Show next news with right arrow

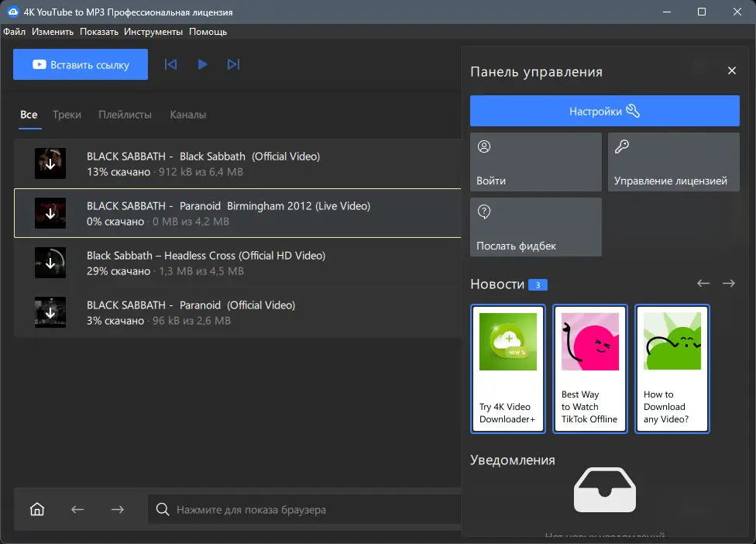click(x=729, y=284)
